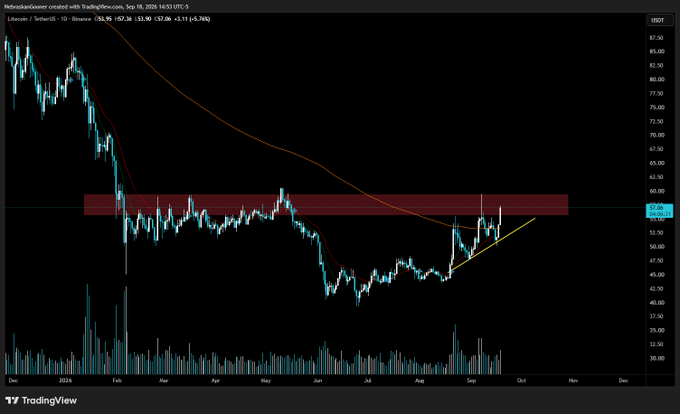Click the Jun label on time axis
Image resolution: width=680 pixels, height=414 pixels.
(318, 381)
